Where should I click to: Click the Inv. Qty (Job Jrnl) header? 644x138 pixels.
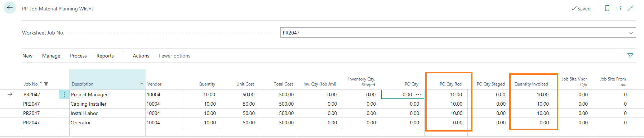320,84
